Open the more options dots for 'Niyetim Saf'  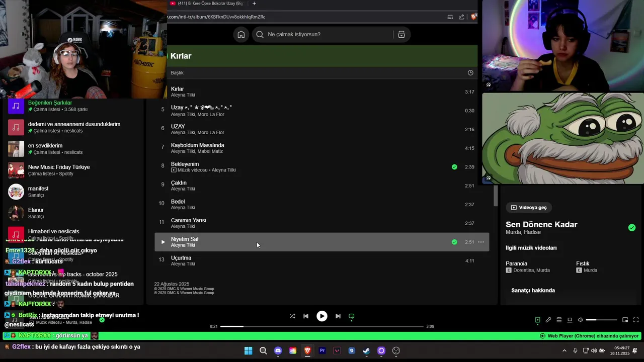tap(481, 242)
